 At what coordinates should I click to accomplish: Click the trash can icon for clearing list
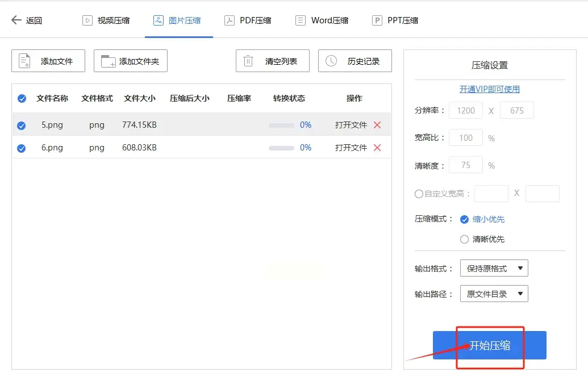tap(248, 61)
